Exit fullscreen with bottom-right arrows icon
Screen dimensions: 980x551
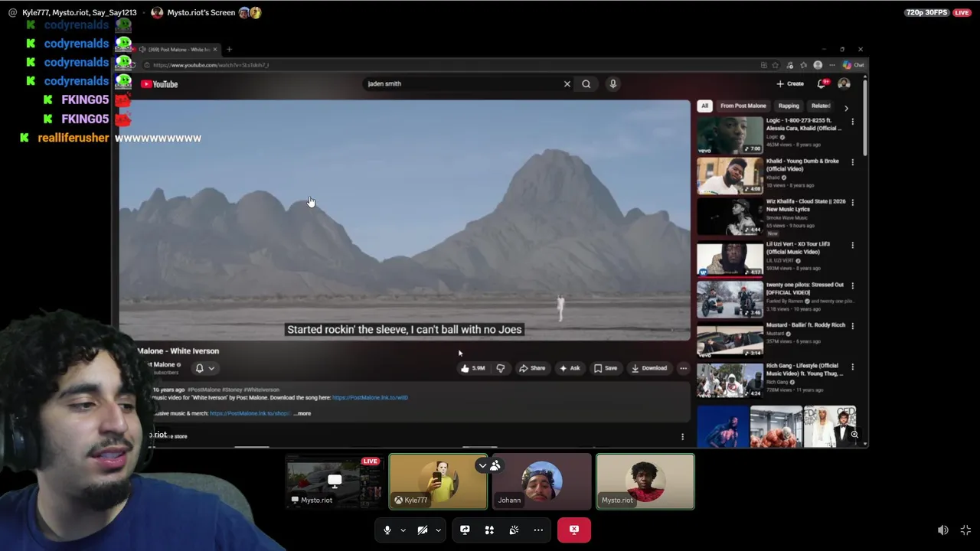pyautogui.click(x=966, y=530)
